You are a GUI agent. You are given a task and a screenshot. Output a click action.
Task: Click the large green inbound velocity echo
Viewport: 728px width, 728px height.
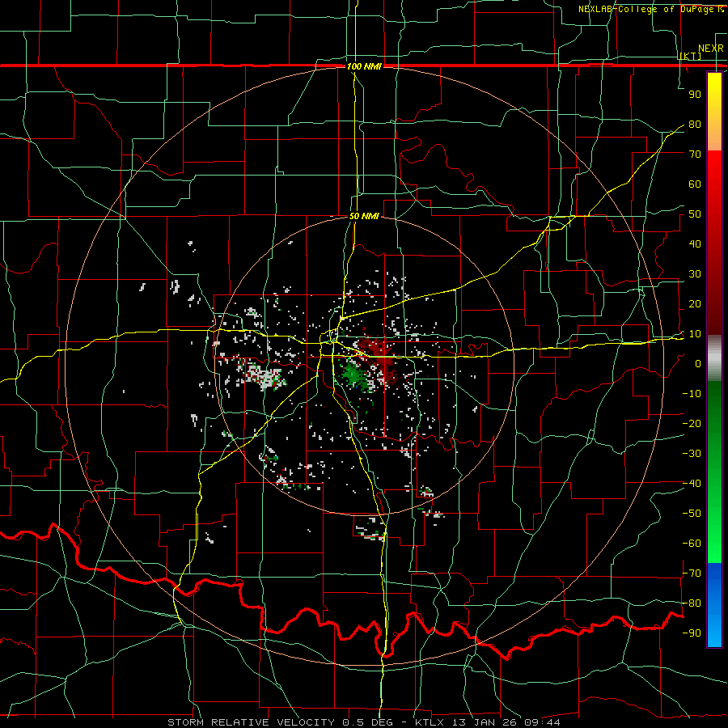coord(353,374)
